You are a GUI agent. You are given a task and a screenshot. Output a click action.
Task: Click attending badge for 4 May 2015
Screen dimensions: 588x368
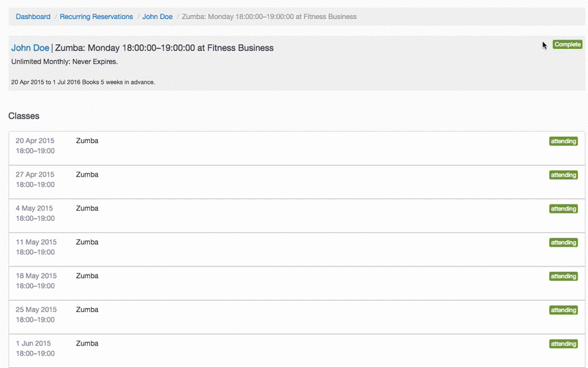coord(563,209)
